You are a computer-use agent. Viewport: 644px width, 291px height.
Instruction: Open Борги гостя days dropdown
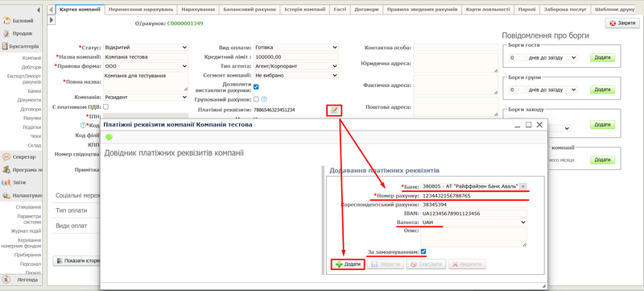[552, 58]
